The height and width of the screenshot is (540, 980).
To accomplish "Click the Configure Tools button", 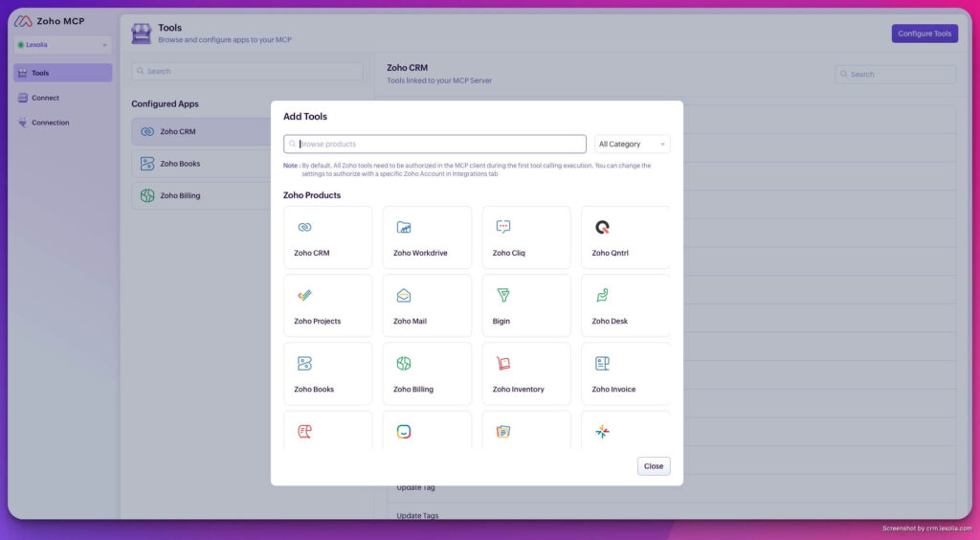I will (x=924, y=34).
